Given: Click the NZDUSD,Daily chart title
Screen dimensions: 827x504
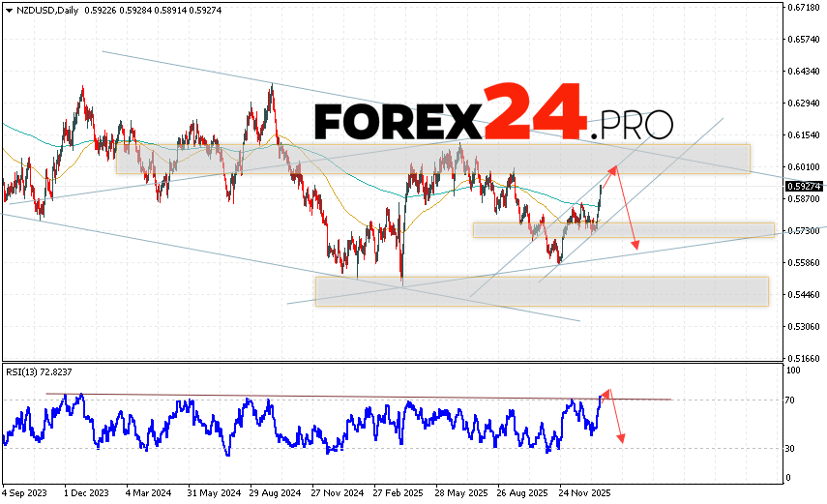Looking at the screenshot, I should pos(45,11).
